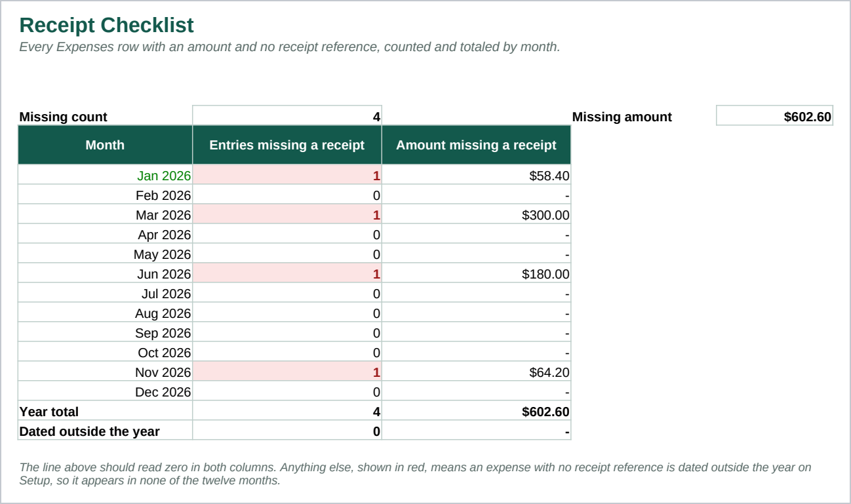Select the subtitle starting "Every Expenses row"
The image size is (851, 504).
[290, 47]
